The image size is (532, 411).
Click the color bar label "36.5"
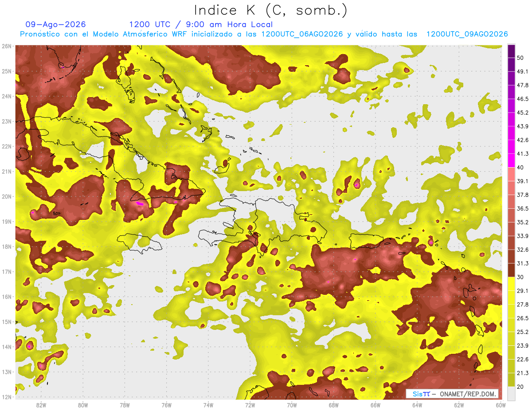pos(522,208)
